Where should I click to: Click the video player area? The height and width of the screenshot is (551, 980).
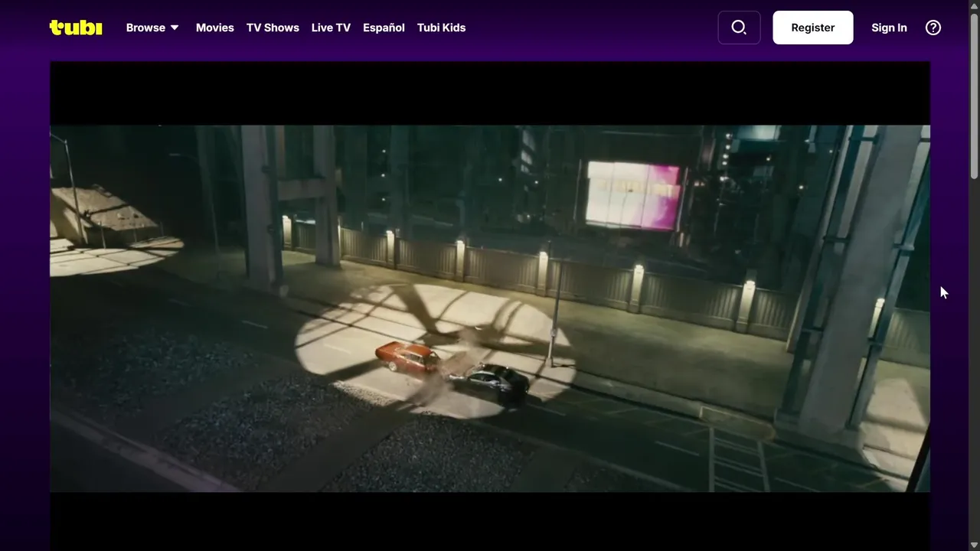click(x=490, y=306)
